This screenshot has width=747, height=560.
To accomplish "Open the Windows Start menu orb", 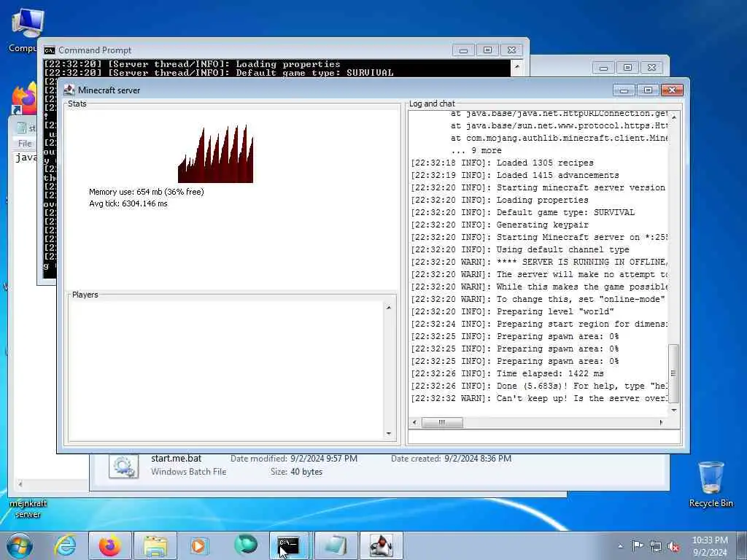I will (x=19, y=545).
